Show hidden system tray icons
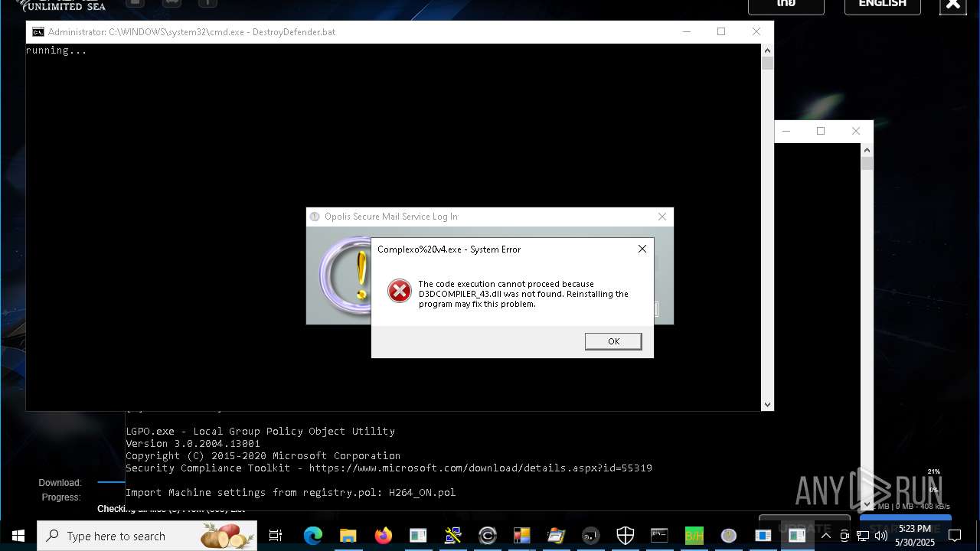 (825, 536)
